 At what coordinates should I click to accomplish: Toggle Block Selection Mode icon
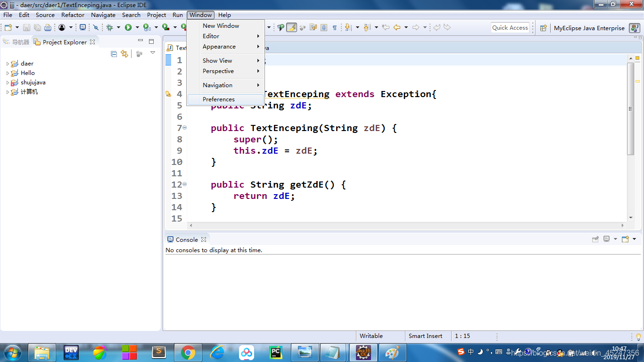point(324,27)
